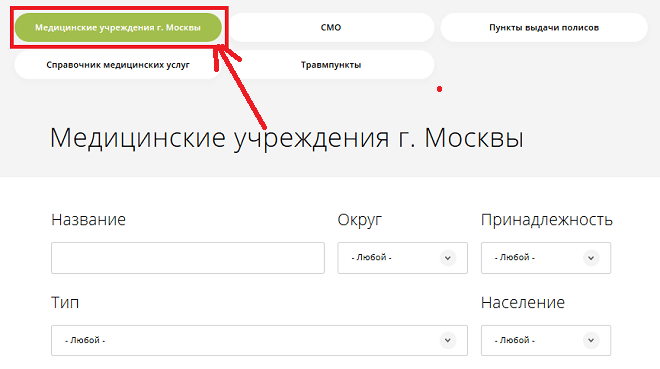Expand the Округ dropdown
Viewport: 660px width, 369px height.
click(402, 258)
